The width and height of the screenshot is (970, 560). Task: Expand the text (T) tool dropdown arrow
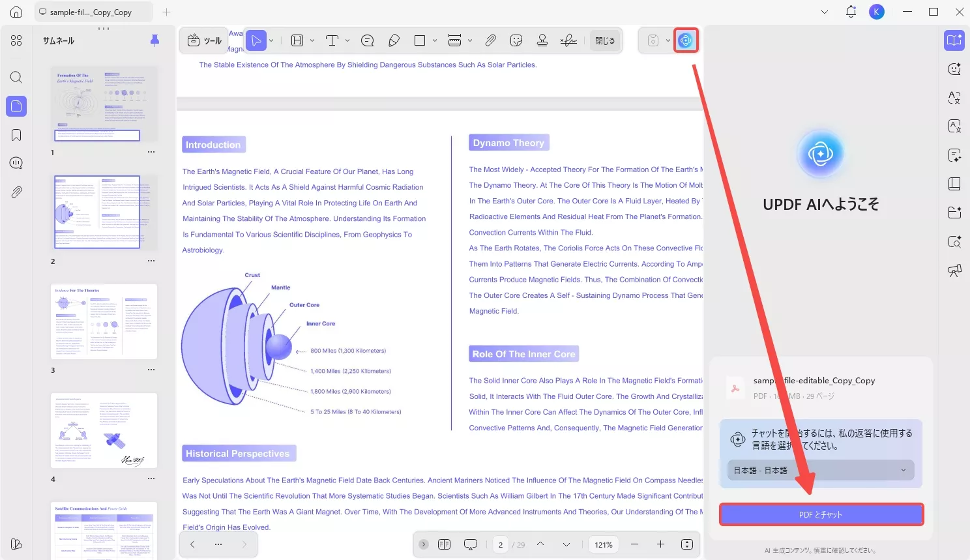tap(347, 40)
